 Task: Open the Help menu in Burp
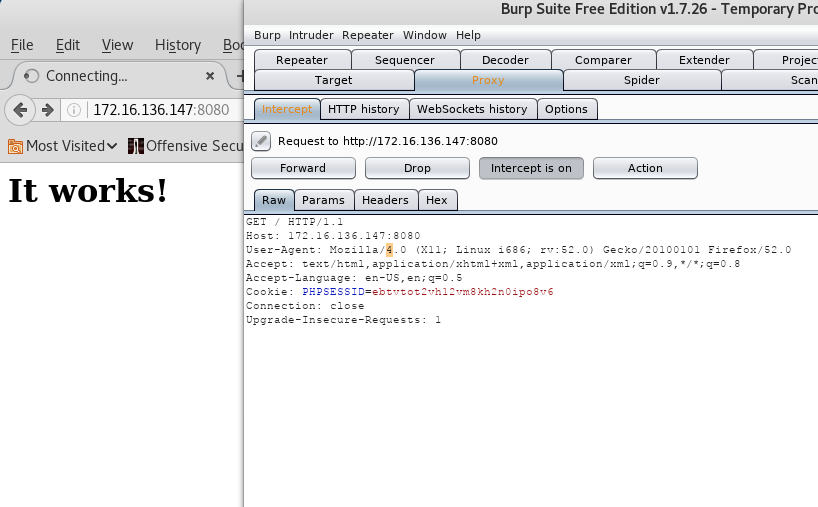[x=468, y=35]
